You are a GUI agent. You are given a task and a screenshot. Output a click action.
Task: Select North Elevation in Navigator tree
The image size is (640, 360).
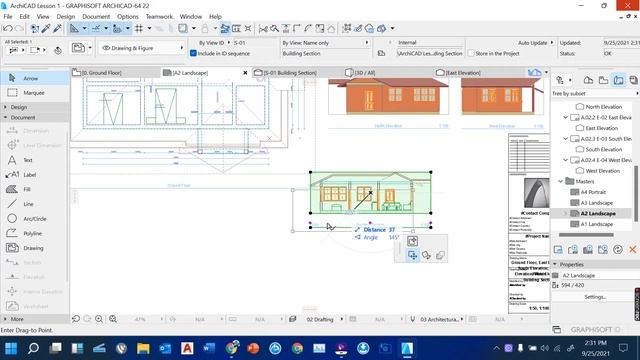[x=604, y=107]
